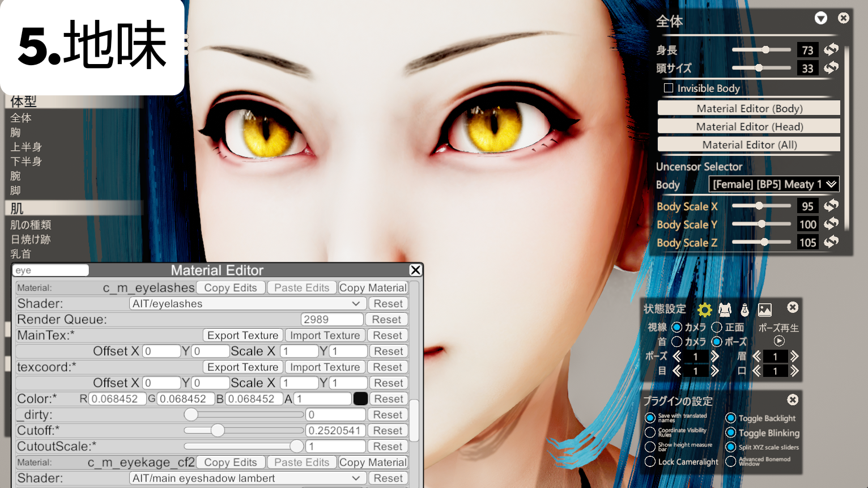Screen dimensions: 868x488
Task: Turn off Toggle Blinking option
Action: click(731, 432)
